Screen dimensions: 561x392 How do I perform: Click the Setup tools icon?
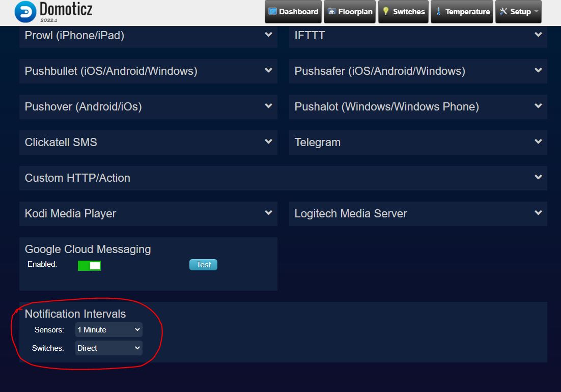tap(503, 11)
